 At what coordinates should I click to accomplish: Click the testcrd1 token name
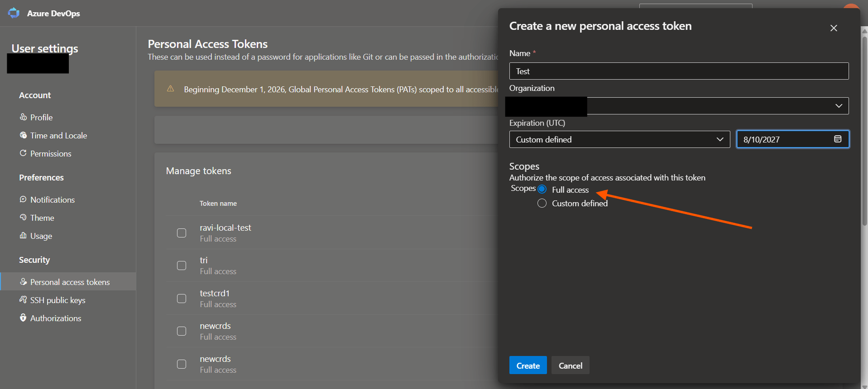[215, 294]
